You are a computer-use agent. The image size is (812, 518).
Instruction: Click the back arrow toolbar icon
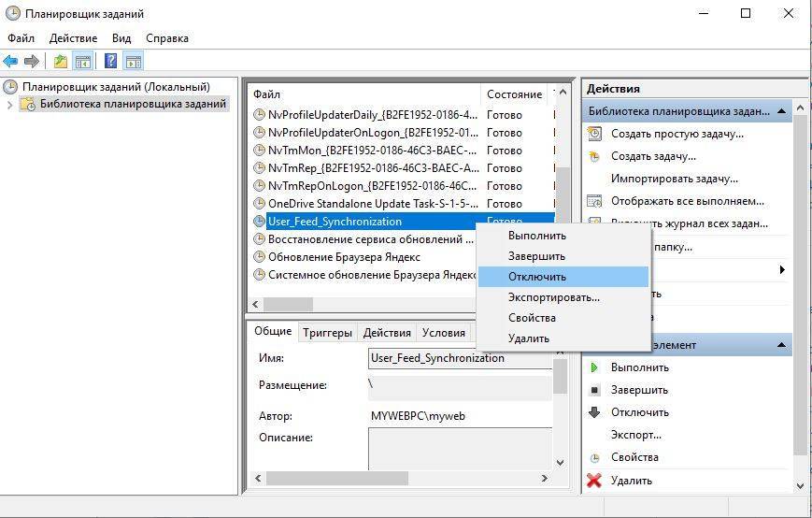(11, 62)
